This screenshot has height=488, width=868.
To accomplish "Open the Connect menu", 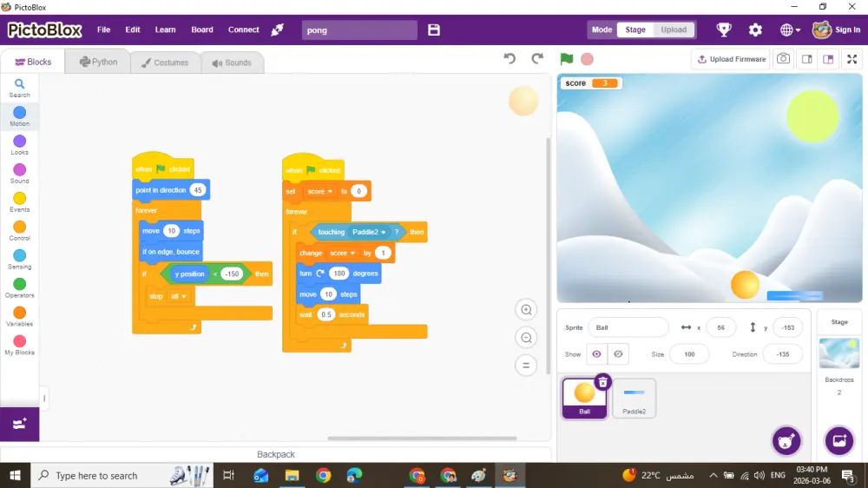I will click(x=244, y=30).
